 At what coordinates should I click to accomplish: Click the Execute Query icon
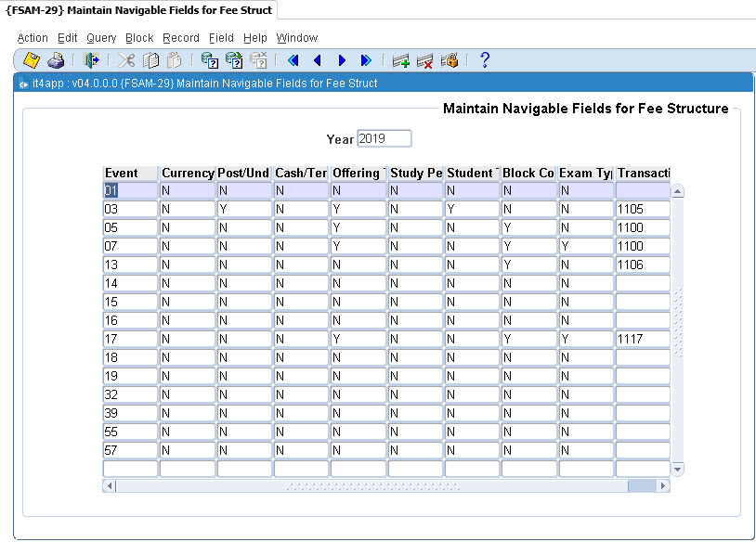coord(234,60)
